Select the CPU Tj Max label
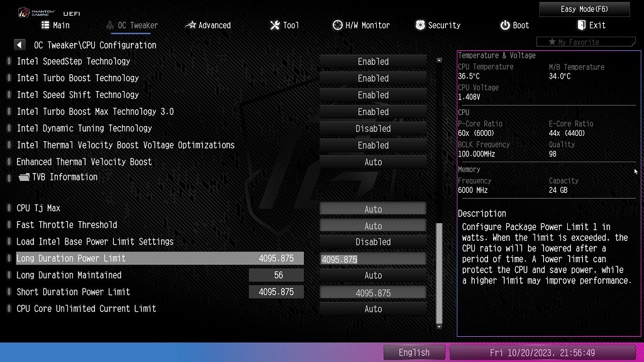This screenshot has width=644, height=362. (38, 208)
